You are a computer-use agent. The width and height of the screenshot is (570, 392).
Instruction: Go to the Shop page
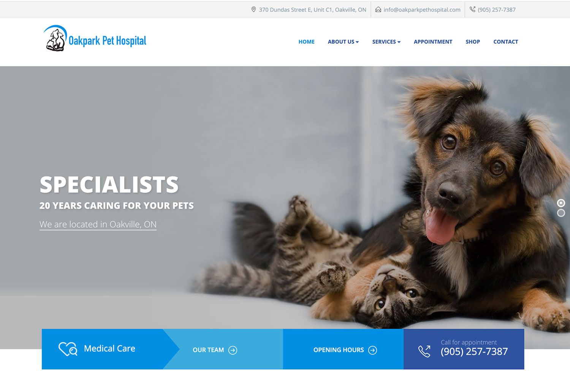click(473, 42)
